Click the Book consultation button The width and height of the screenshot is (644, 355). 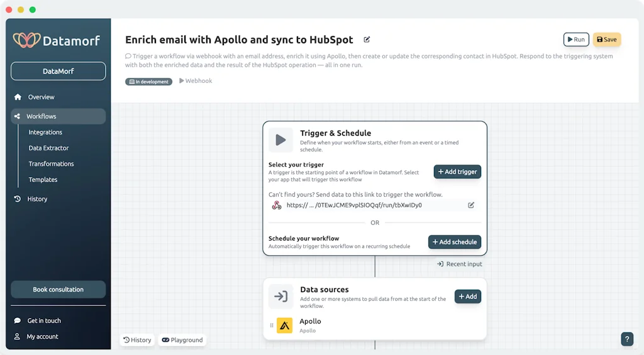58,289
